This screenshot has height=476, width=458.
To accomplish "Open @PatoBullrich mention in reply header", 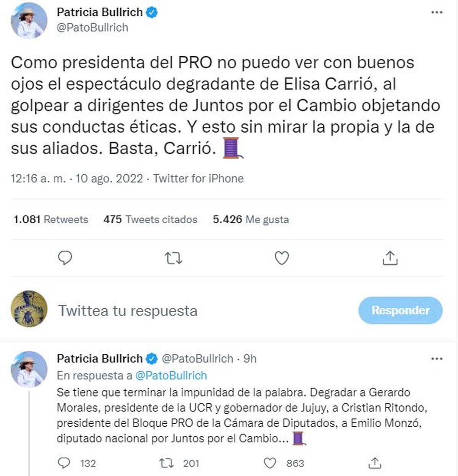I will pos(171,376).
